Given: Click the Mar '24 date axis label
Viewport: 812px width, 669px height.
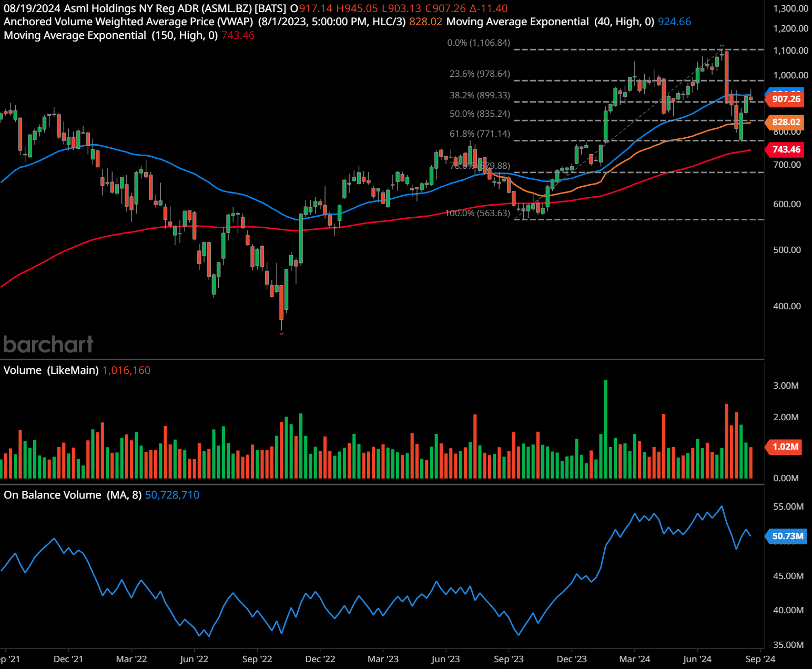Looking at the screenshot, I should tap(635, 659).
